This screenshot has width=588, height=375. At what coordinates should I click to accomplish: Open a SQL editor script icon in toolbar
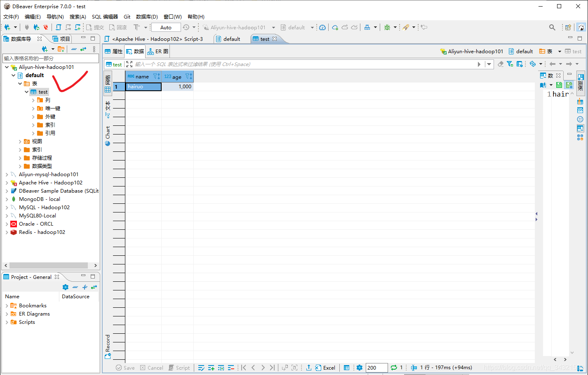pos(58,27)
